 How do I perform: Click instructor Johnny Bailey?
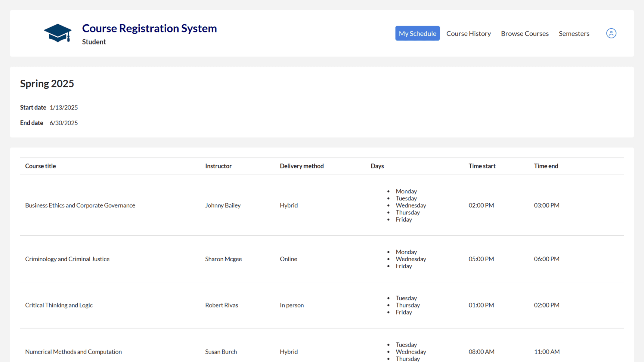[x=223, y=205]
